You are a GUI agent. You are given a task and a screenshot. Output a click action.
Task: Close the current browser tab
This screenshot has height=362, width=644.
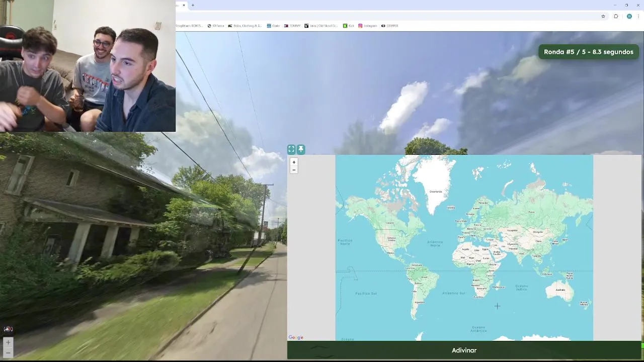tap(184, 5)
